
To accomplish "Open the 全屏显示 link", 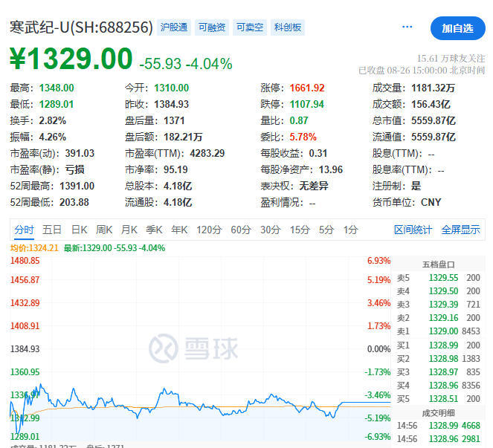I will point(460,230).
